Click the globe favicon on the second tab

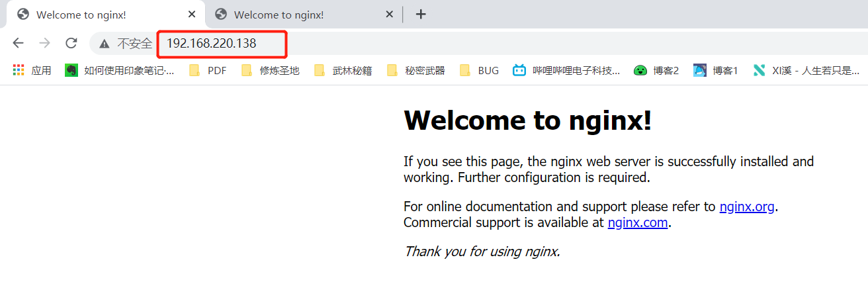pos(221,15)
